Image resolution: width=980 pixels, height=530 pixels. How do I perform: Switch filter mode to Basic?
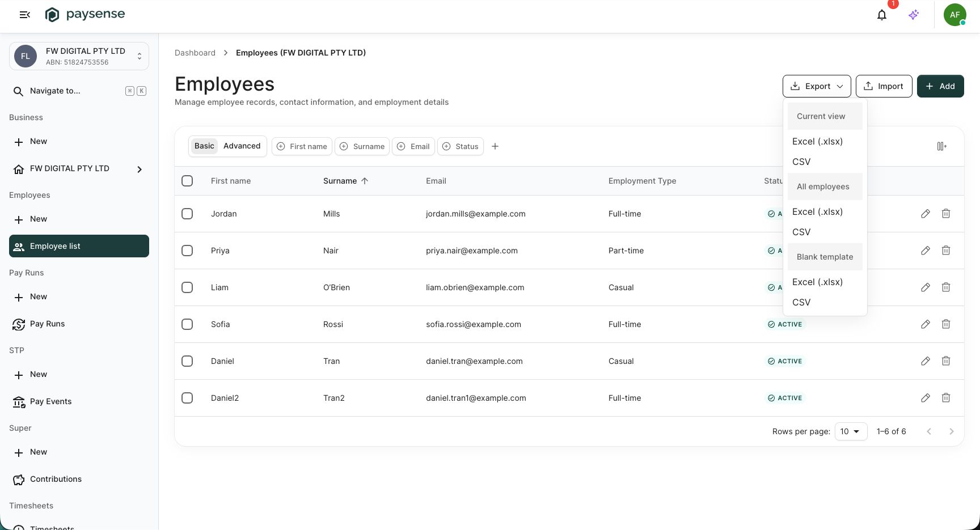204,146
